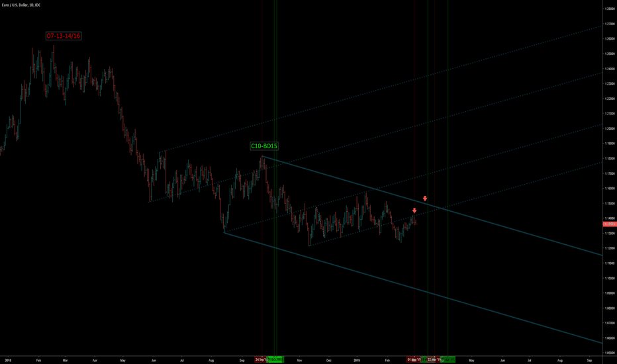Click the 1.28000 price axis label
This screenshot has width=617, height=364.
click(x=610, y=9)
